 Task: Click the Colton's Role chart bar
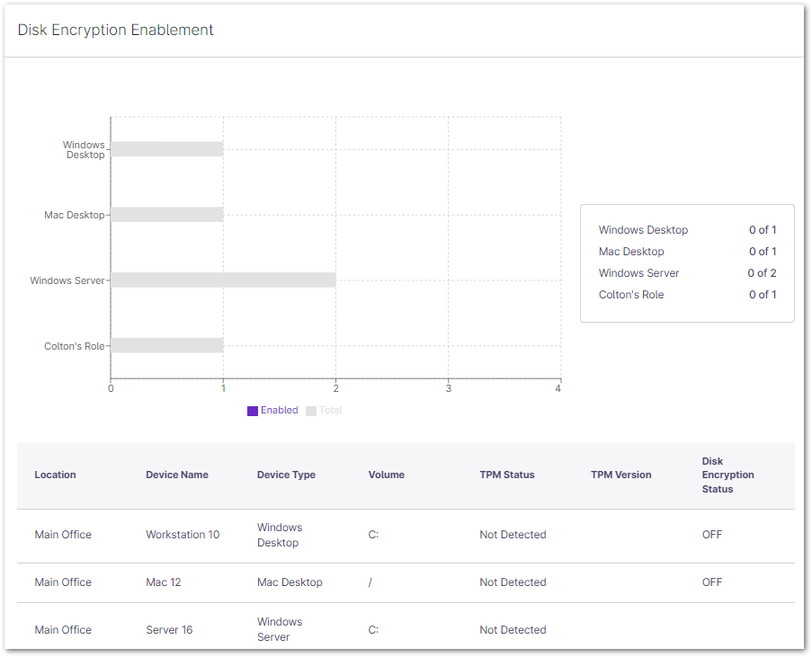167,345
